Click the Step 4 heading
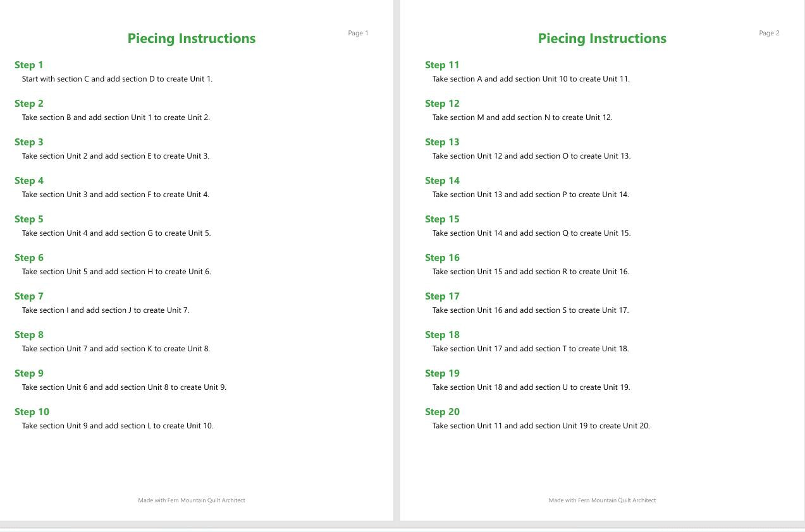The width and height of the screenshot is (805, 532). click(x=29, y=181)
